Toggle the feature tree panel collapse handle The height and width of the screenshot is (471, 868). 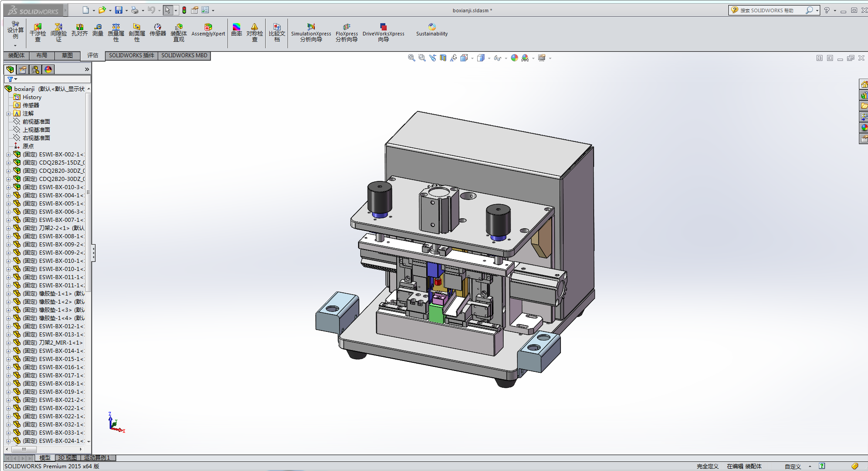[x=93, y=253]
